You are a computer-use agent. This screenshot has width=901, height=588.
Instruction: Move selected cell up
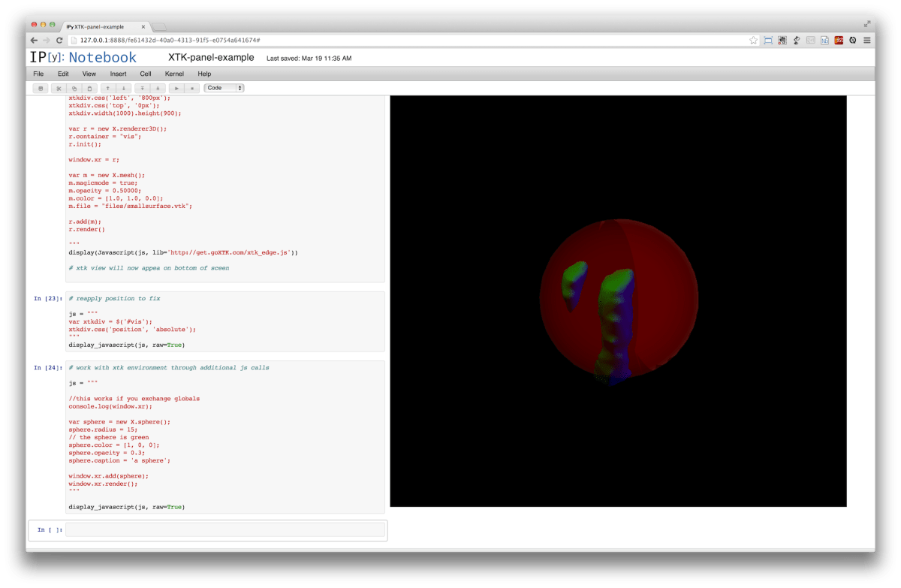(x=108, y=88)
